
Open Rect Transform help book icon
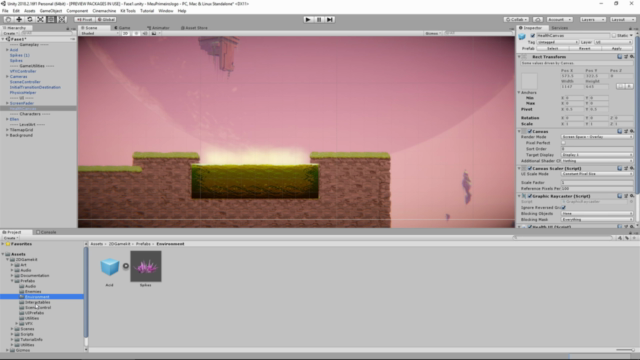(x=620, y=57)
